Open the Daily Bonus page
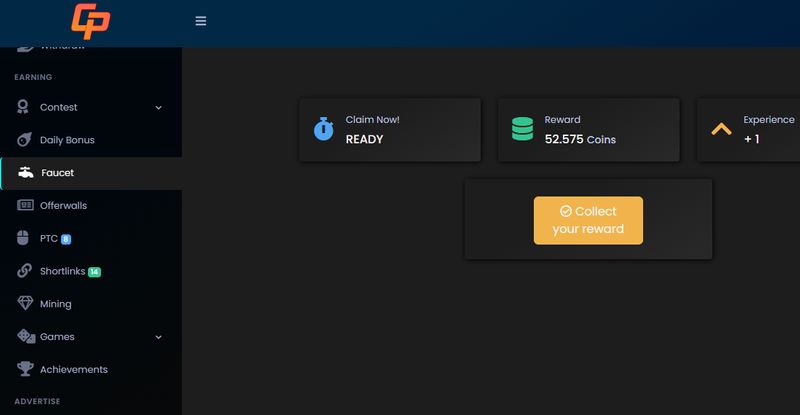800x415 pixels. click(91, 140)
